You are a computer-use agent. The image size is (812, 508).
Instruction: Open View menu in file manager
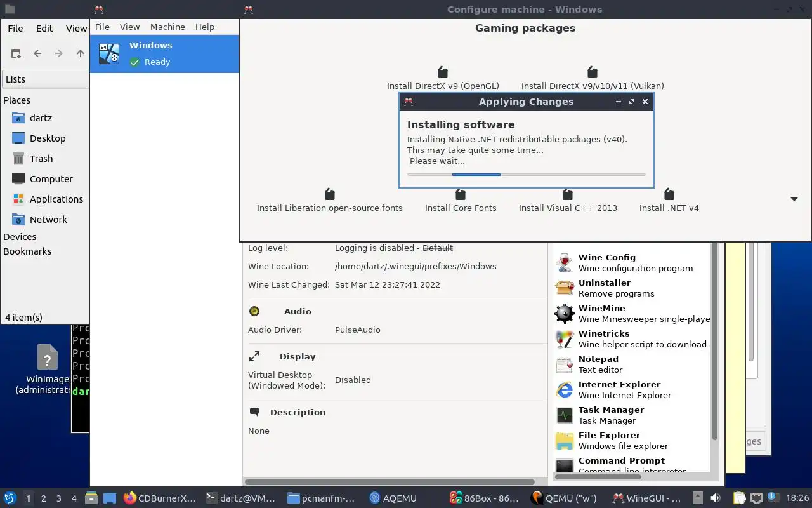pyautogui.click(x=76, y=29)
